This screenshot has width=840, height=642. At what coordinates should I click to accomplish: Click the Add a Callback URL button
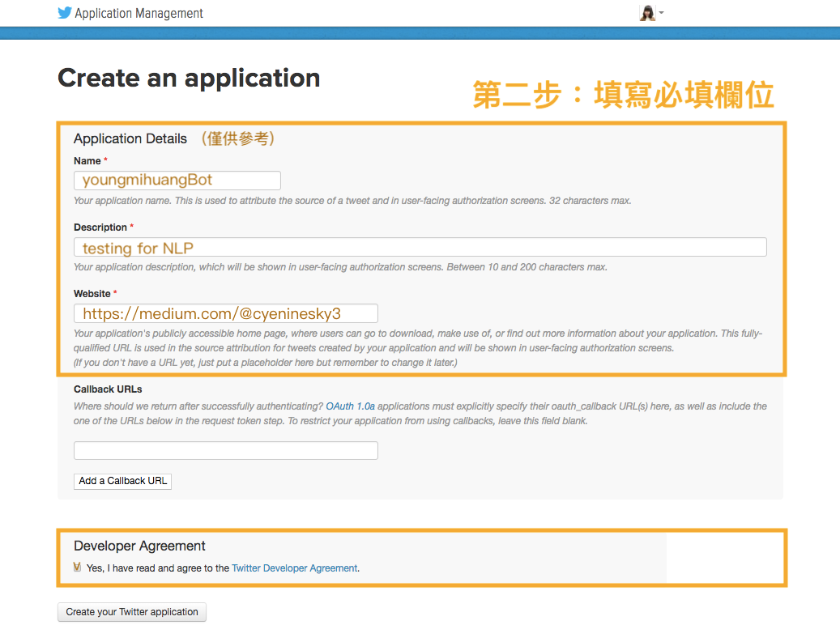pyautogui.click(x=122, y=481)
